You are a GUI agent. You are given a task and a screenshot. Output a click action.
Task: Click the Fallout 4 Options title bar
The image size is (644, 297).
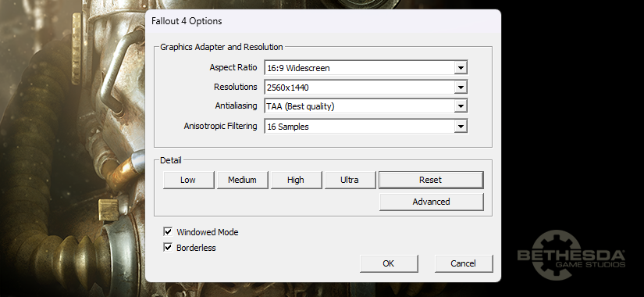tap(323, 21)
